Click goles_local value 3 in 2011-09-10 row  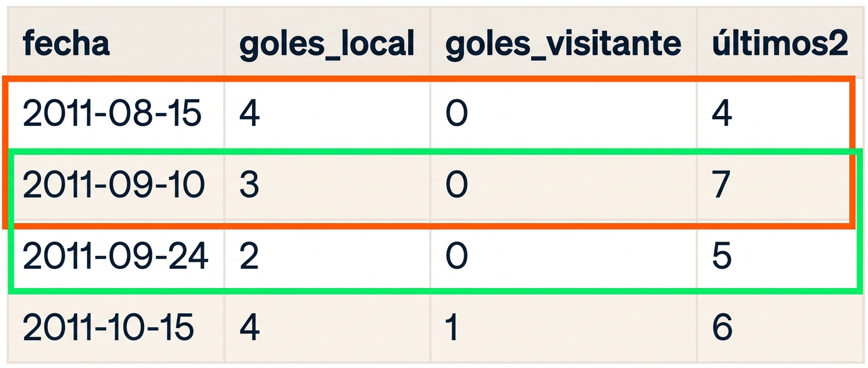pyautogui.click(x=249, y=185)
